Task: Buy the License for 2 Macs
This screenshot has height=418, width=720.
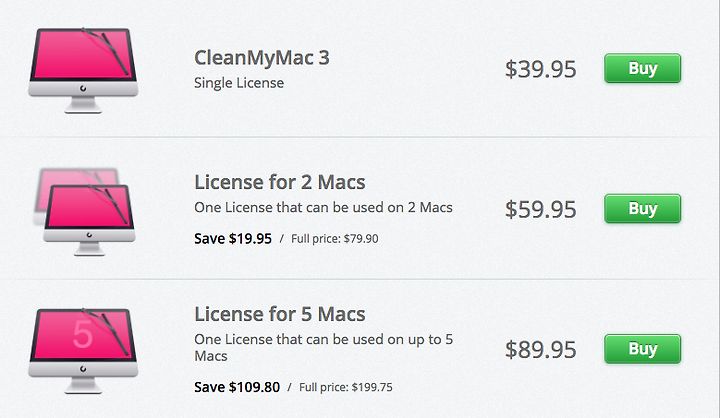Action: [642, 209]
